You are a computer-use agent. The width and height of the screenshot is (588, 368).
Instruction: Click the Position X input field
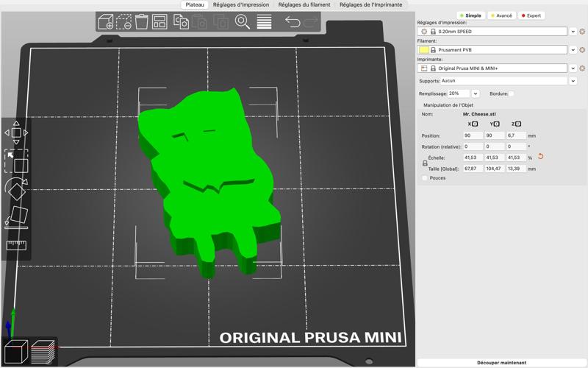point(473,135)
